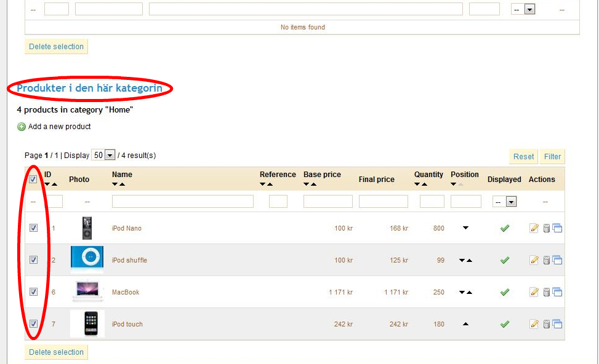Open the Display 50 results dropdown

click(x=103, y=156)
